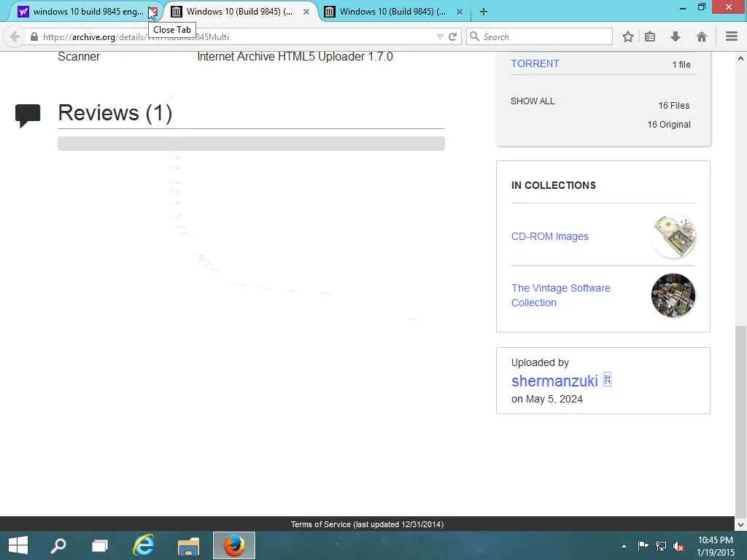Click the badge icon beside shermanzuki
Image resolution: width=747 pixels, height=560 pixels.
608,379
